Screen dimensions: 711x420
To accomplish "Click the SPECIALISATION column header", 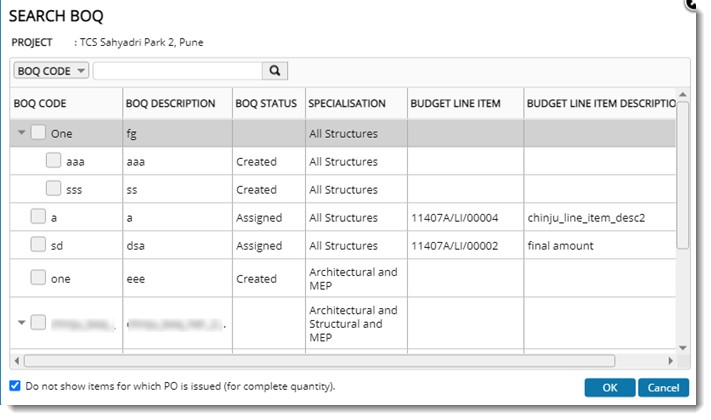I will click(x=346, y=103).
